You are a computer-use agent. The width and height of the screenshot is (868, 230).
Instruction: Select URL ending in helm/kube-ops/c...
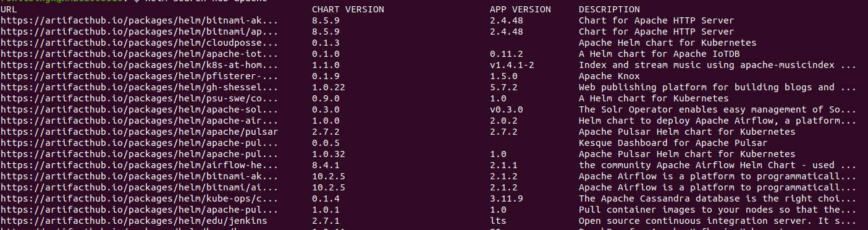click(x=139, y=198)
